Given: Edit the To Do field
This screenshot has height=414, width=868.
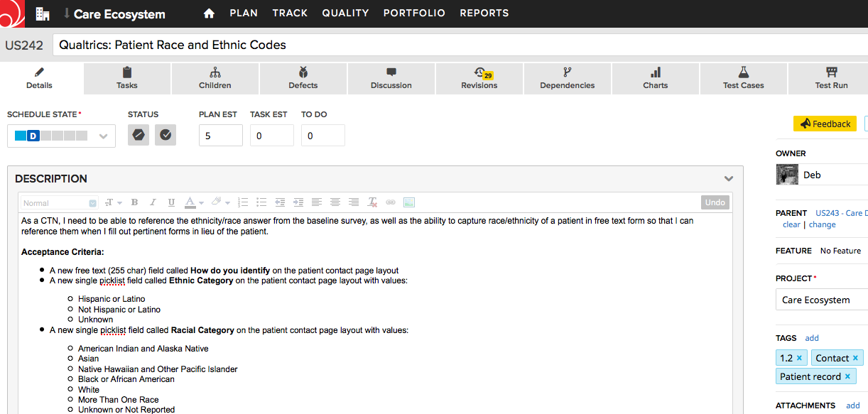Looking at the screenshot, I should coord(323,136).
